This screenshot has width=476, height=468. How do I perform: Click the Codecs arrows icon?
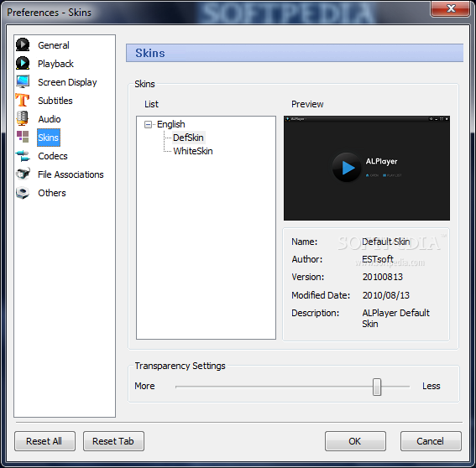23,156
